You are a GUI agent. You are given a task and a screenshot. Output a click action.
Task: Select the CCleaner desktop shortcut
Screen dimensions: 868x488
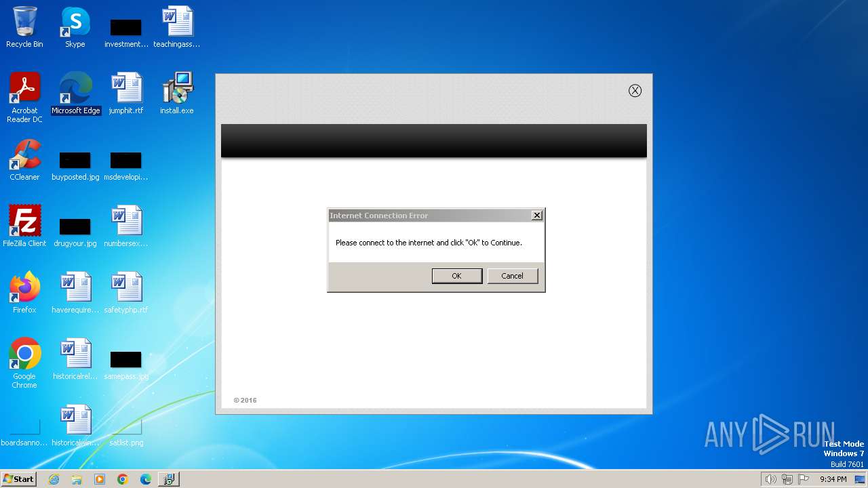(24, 160)
